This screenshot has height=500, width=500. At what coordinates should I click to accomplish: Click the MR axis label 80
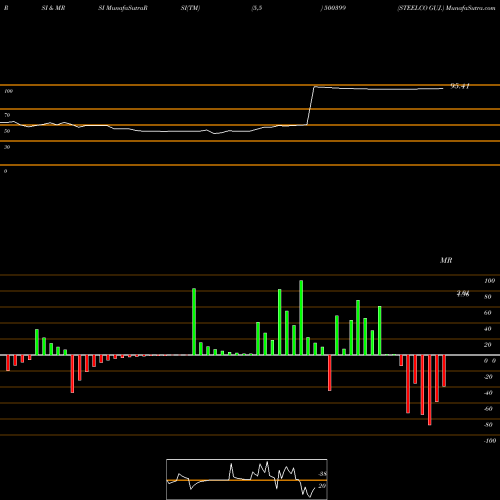(488, 297)
